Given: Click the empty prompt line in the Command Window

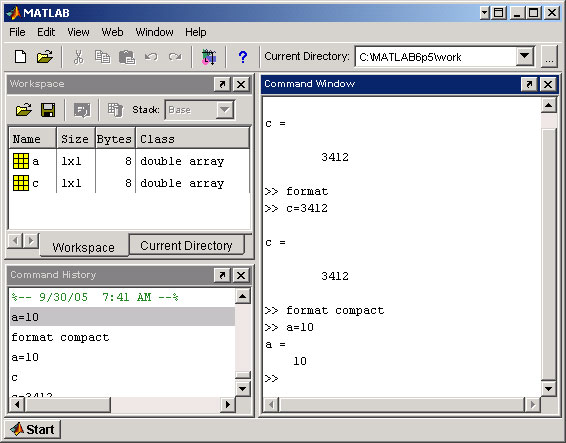Looking at the screenshot, I should tap(271, 378).
